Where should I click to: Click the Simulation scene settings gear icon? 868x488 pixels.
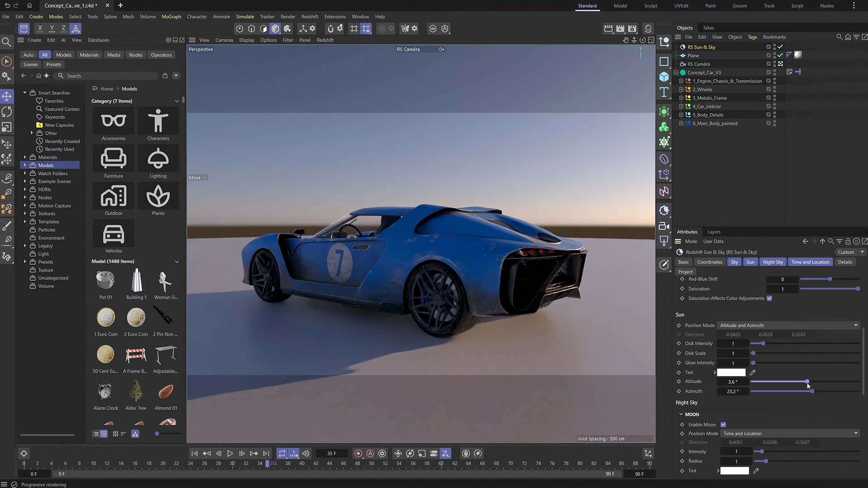391,28
